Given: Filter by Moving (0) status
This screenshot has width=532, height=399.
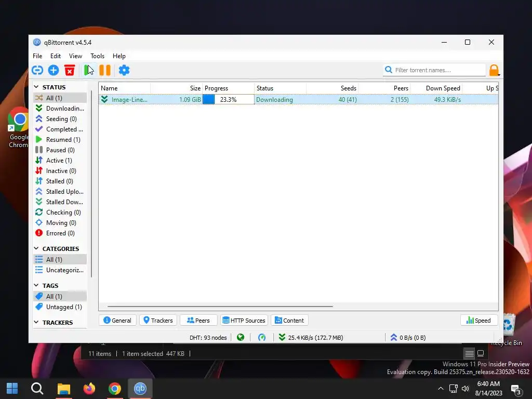Looking at the screenshot, I should click(60, 222).
